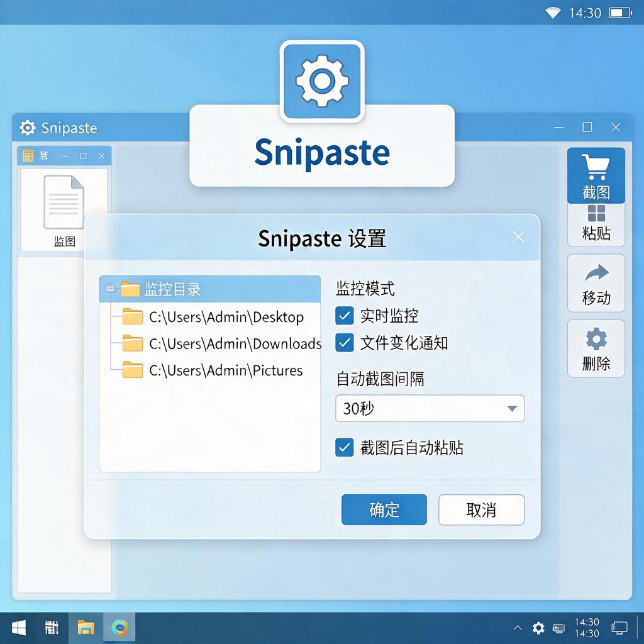Maximize the small sub-window
This screenshot has width=644, height=644.
pyautogui.click(x=84, y=156)
